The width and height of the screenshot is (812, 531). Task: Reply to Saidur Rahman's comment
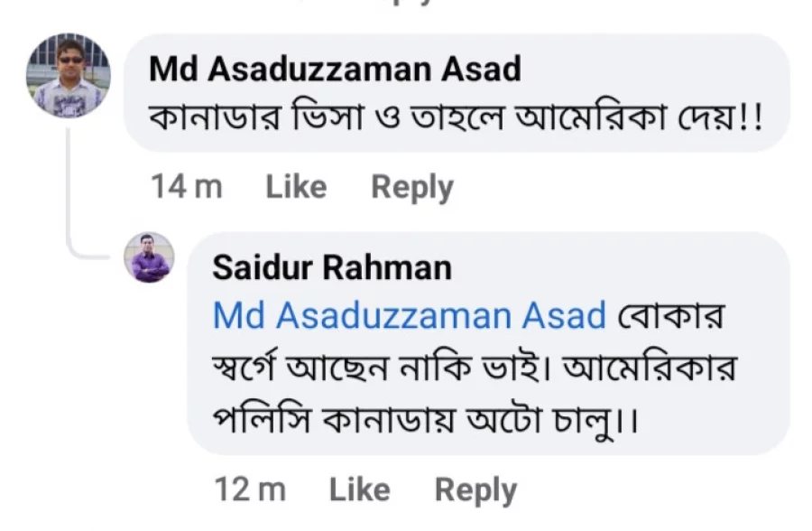(475, 490)
